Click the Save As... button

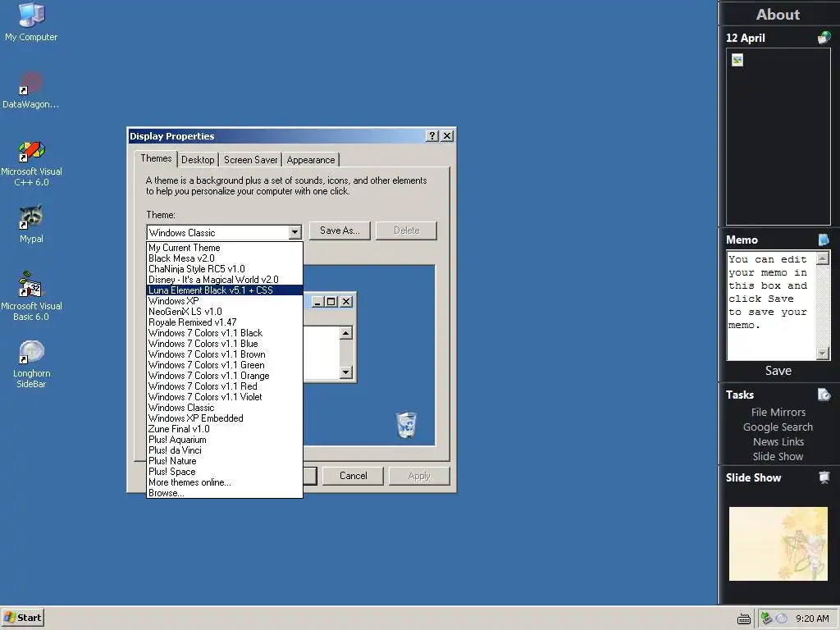[x=340, y=231]
